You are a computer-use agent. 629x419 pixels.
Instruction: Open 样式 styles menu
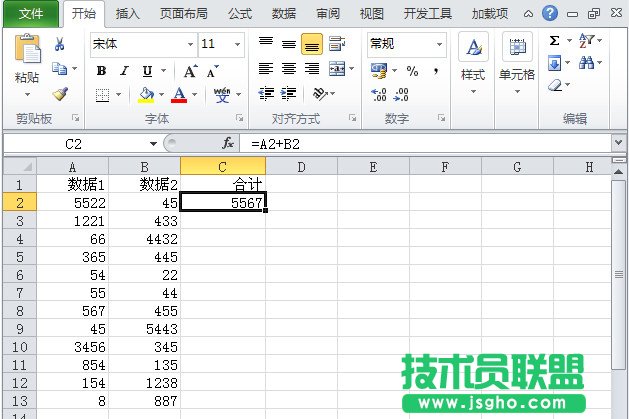click(x=473, y=64)
